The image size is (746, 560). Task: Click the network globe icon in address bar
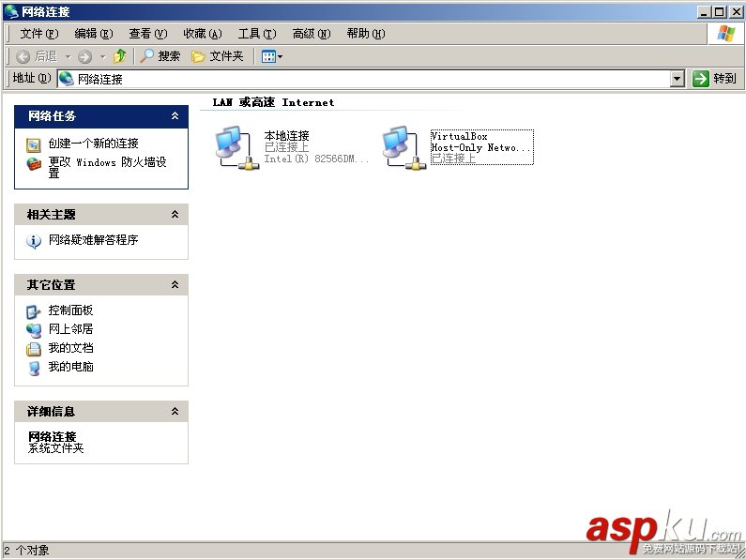67,79
